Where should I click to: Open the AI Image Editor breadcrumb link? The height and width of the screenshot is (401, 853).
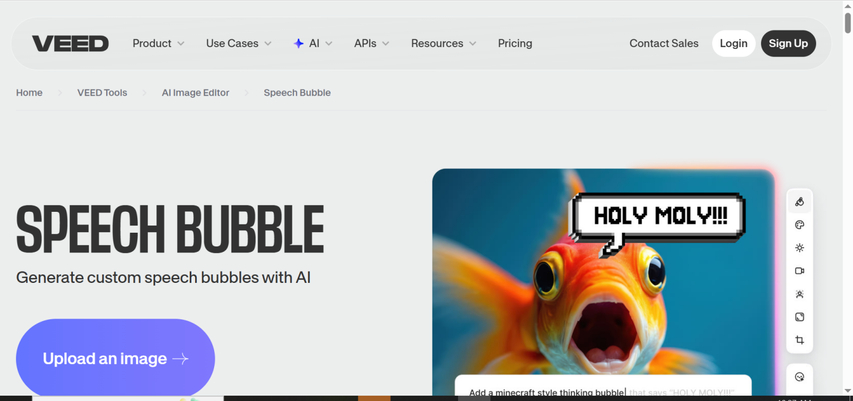pos(195,93)
